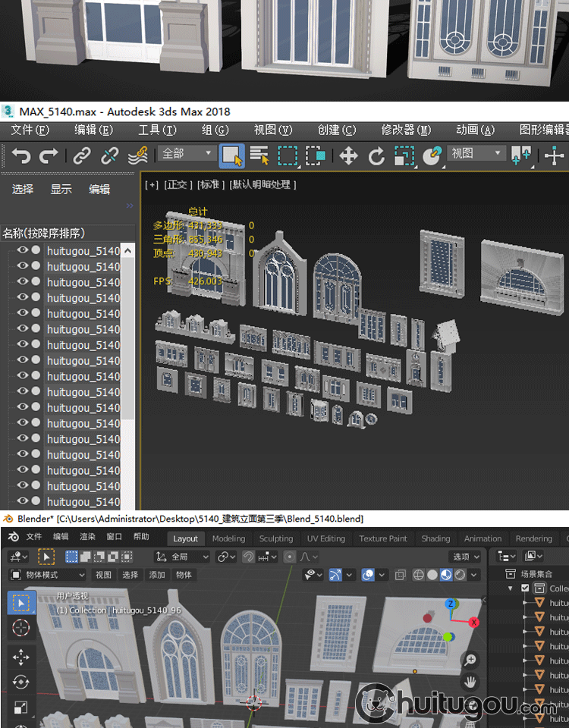Toggle proportional editing in Blender header
Viewport: 569px width, 728px height.
pyautogui.click(x=289, y=556)
